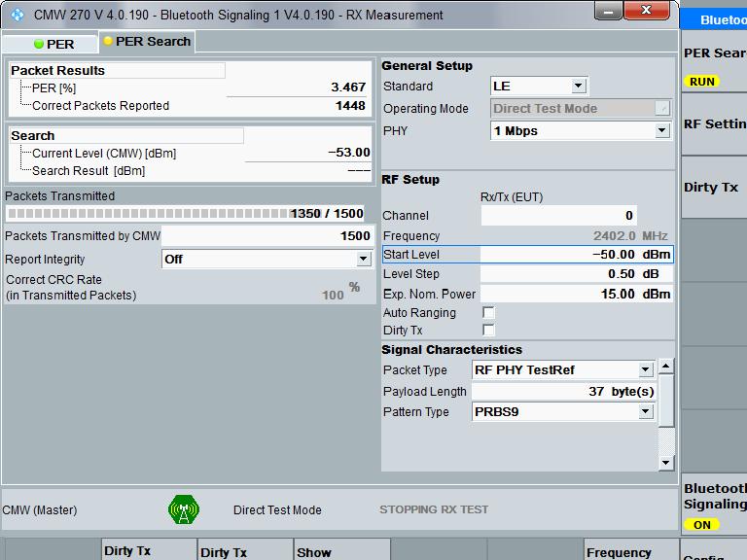Screen dimensions: 747x560
Task: Click the Packets Transmitted progress bar
Action: coord(185,213)
